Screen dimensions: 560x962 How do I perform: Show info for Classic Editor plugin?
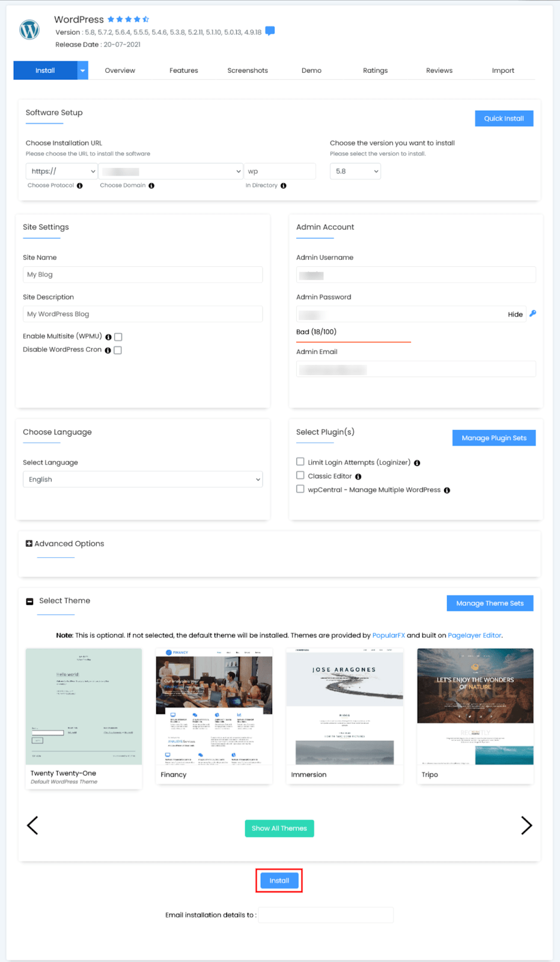tap(358, 477)
